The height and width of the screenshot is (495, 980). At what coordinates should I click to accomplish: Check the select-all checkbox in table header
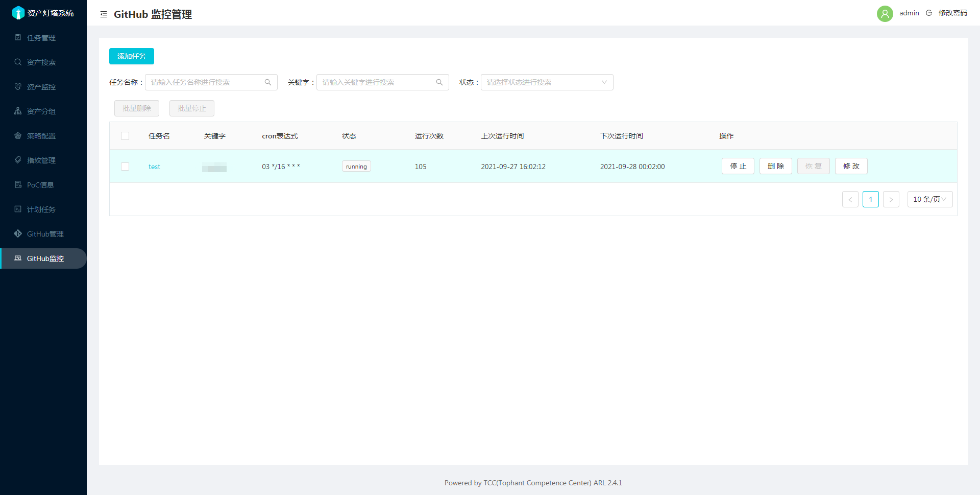click(x=125, y=136)
